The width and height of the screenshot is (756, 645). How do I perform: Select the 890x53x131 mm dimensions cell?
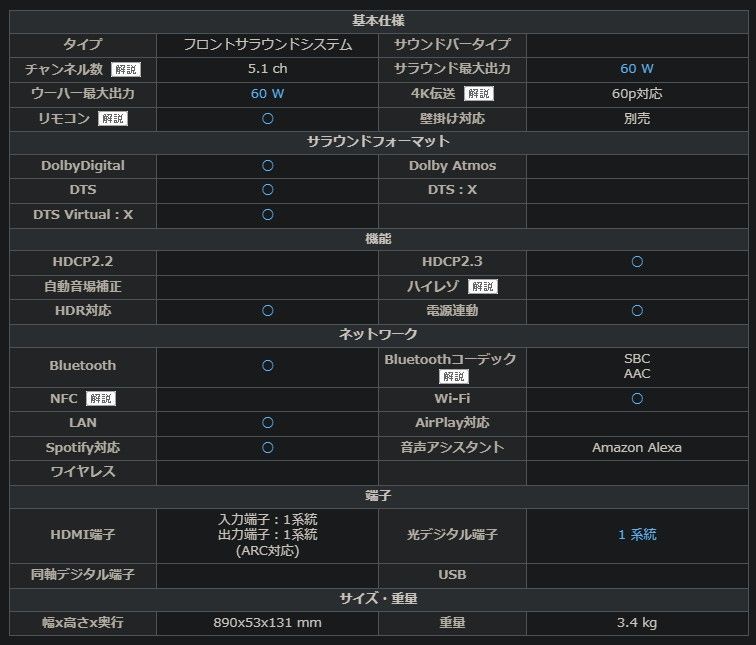coord(267,623)
